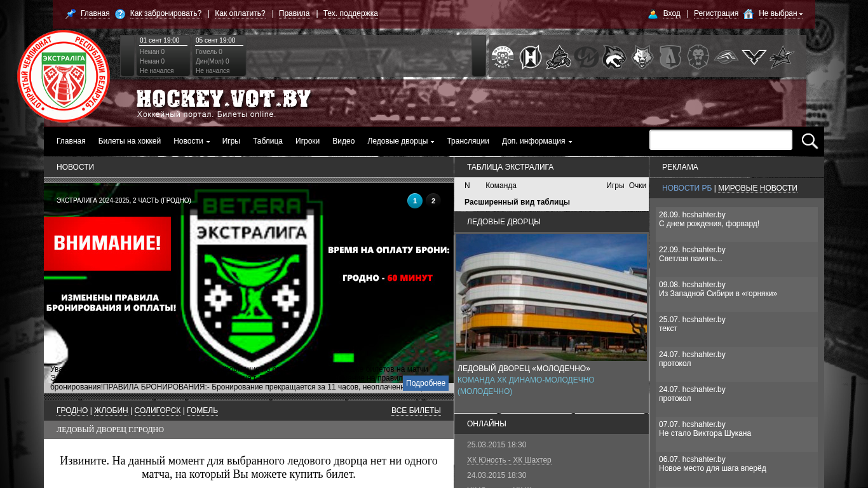Open Главная in the black navigation bar

[x=71, y=141]
